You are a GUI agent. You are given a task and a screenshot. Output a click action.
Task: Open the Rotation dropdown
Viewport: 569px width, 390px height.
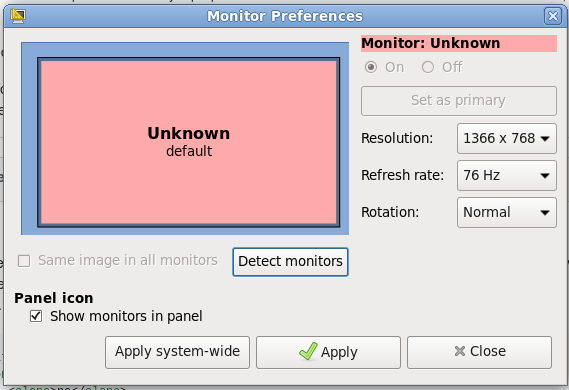507,213
